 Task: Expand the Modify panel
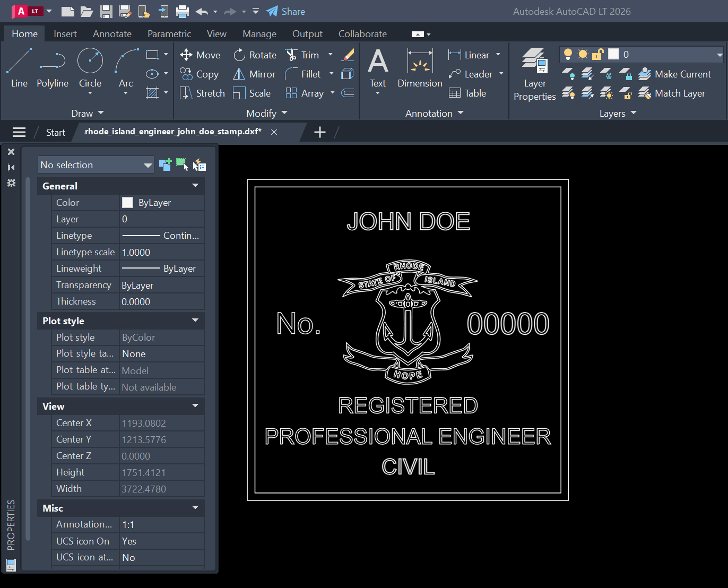tap(267, 113)
